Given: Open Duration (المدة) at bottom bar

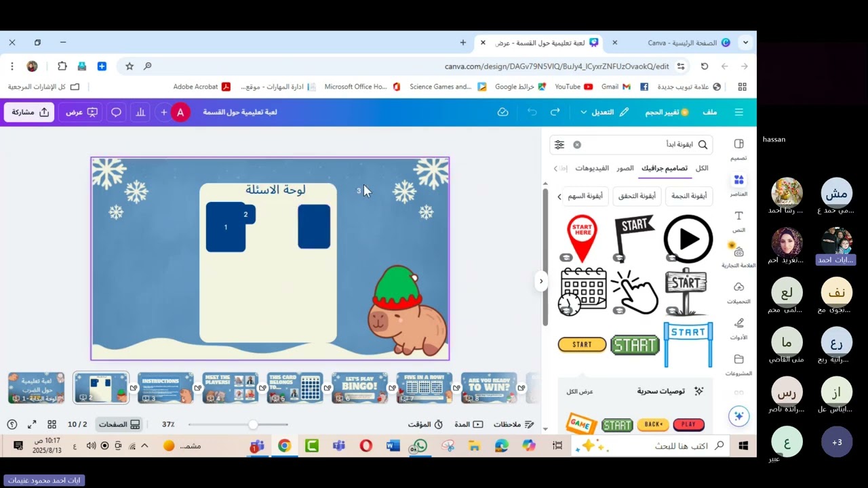Looking at the screenshot, I should (469, 424).
